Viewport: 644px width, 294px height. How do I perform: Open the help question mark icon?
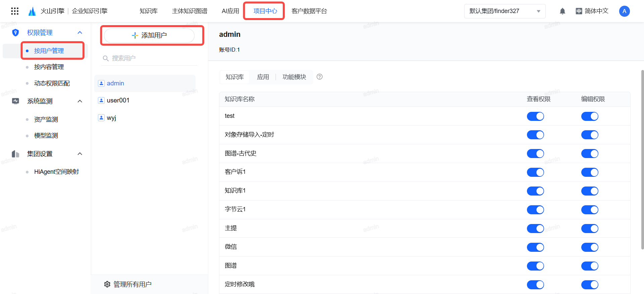coord(320,77)
